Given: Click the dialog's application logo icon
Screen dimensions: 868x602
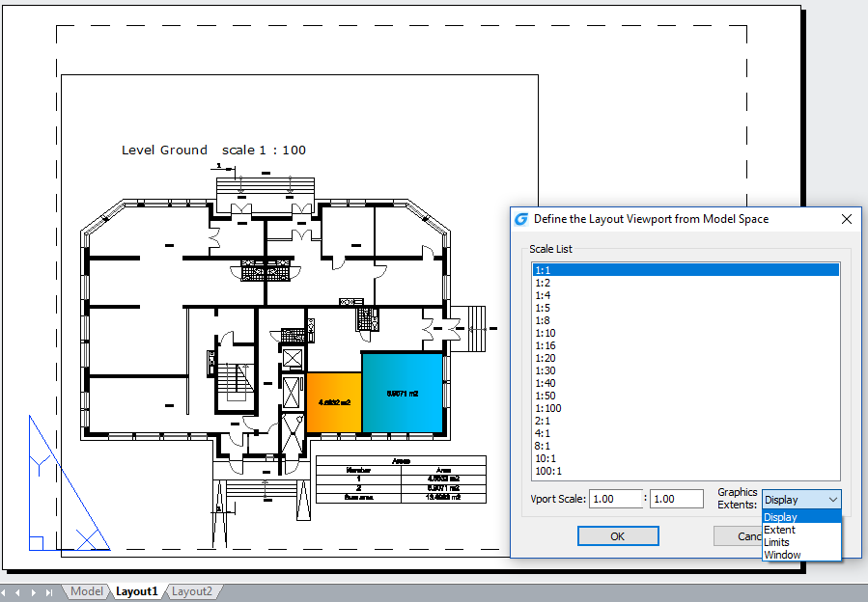Looking at the screenshot, I should [x=521, y=219].
